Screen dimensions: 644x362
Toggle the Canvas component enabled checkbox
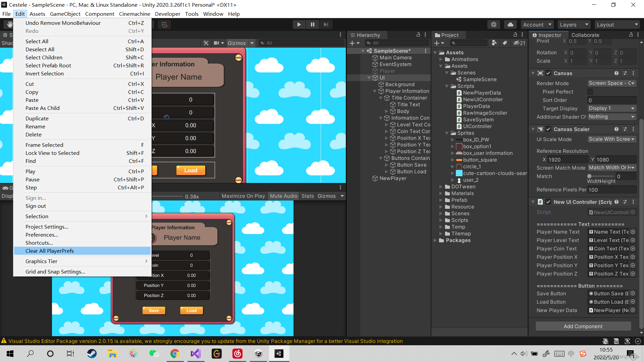(548, 73)
